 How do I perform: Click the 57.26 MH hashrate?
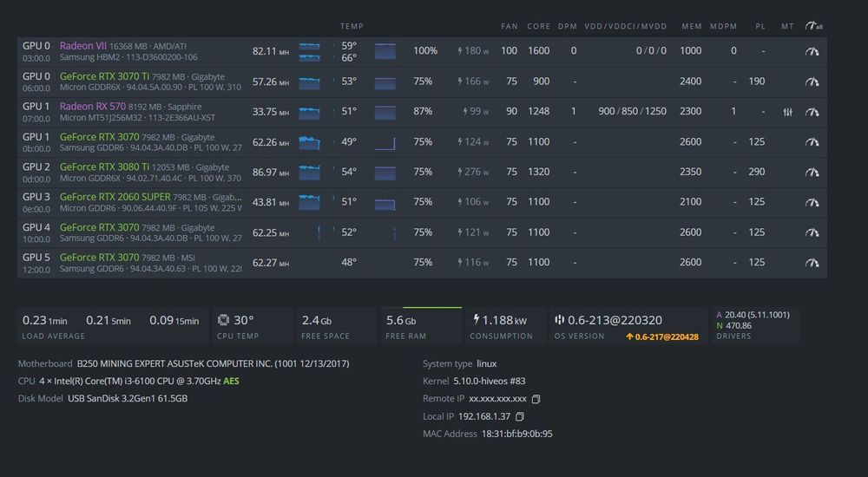tap(271, 82)
